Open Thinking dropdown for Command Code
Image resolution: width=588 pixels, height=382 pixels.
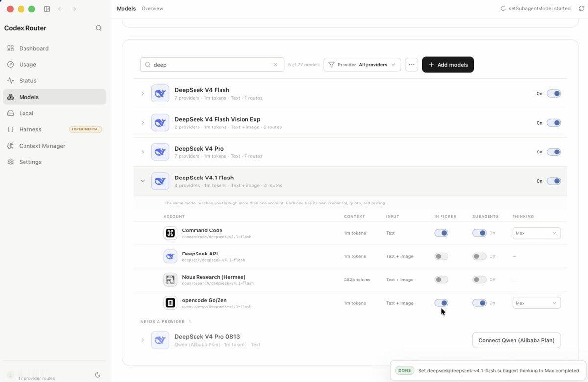pos(537,233)
